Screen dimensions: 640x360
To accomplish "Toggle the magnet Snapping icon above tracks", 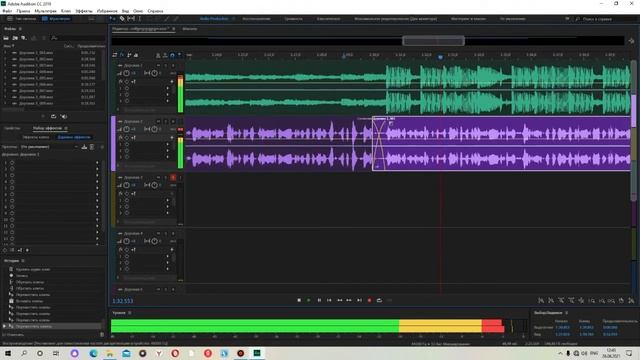I will [172, 55].
